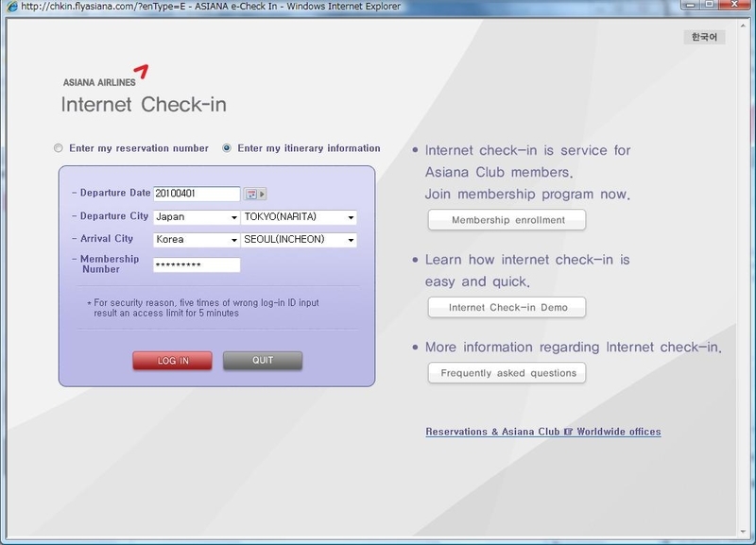Select 'Enter my reservation number' radio option

point(59,148)
